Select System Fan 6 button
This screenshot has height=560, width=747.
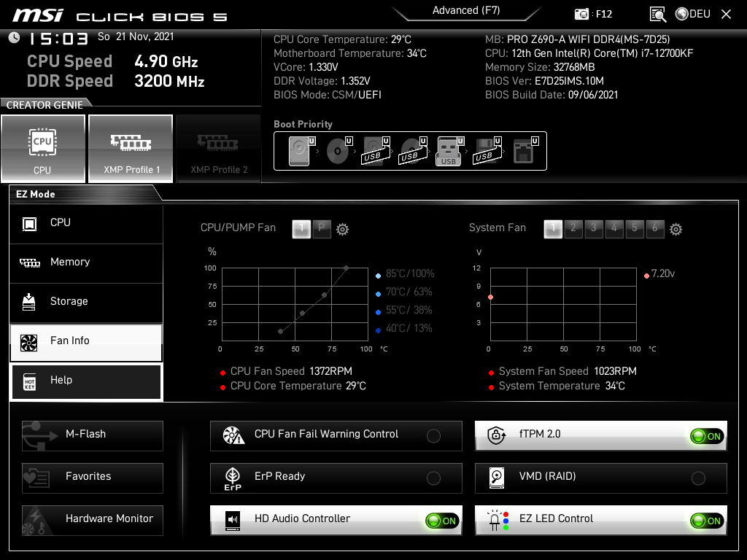coord(655,228)
